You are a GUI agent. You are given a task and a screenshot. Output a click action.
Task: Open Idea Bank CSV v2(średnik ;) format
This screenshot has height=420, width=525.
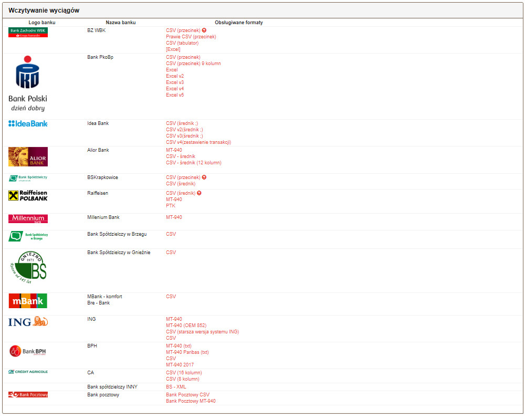tap(184, 130)
